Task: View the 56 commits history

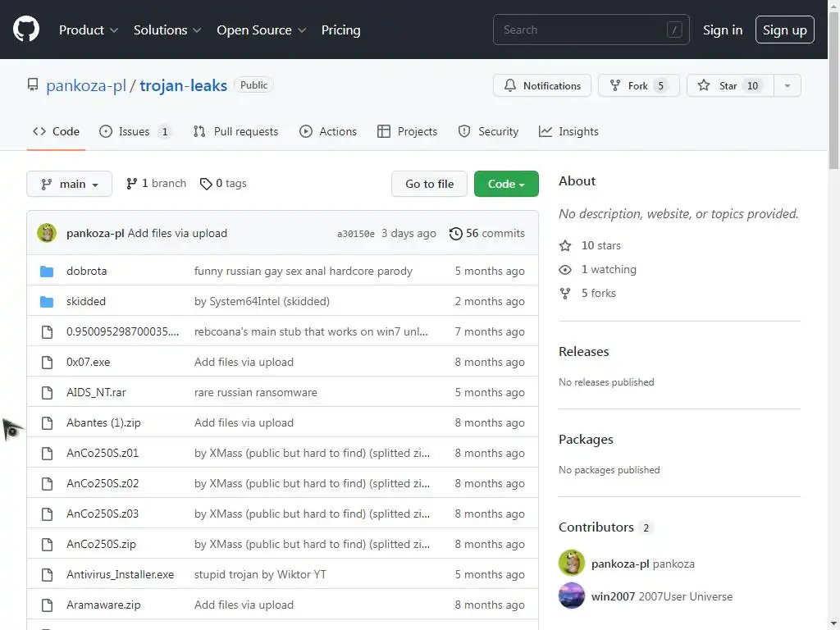Action: click(487, 234)
